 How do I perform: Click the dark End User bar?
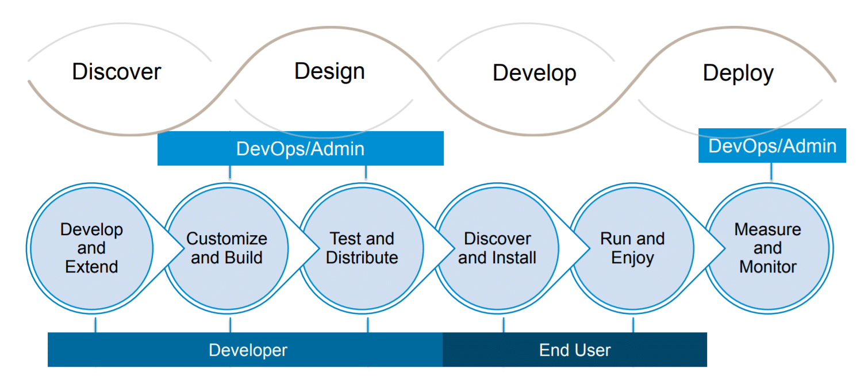click(x=574, y=350)
